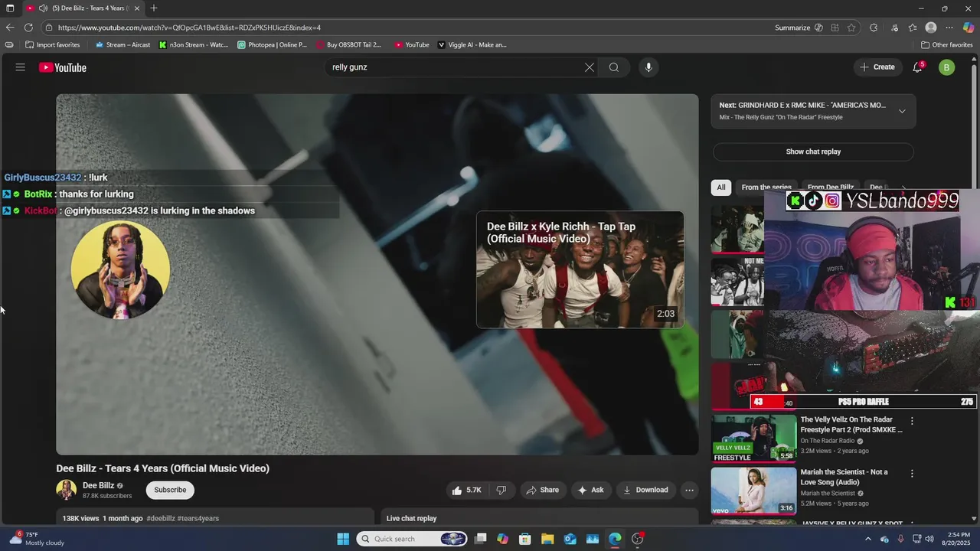Image resolution: width=980 pixels, height=551 pixels.
Task: Open more actions menu under video
Action: pyautogui.click(x=689, y=490)
